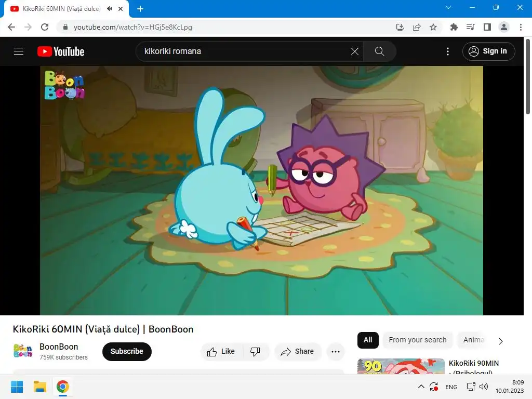
Task: Click the video player to pause
Action: click(261, 190)
